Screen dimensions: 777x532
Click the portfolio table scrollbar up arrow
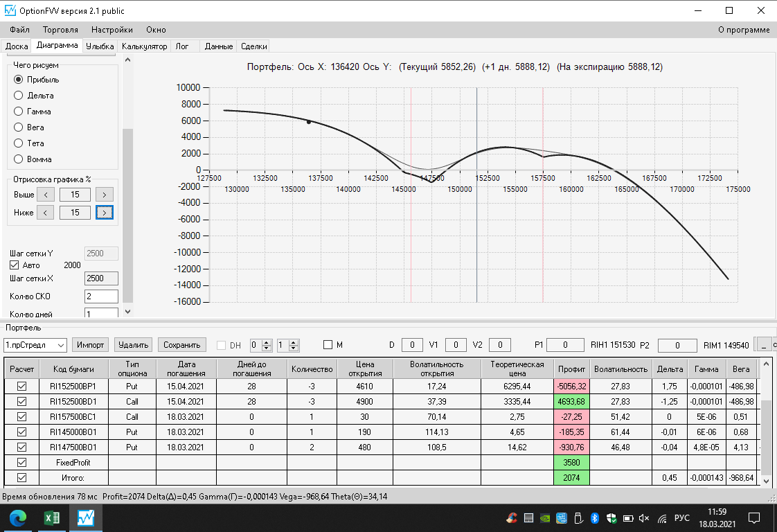[766, 364]
